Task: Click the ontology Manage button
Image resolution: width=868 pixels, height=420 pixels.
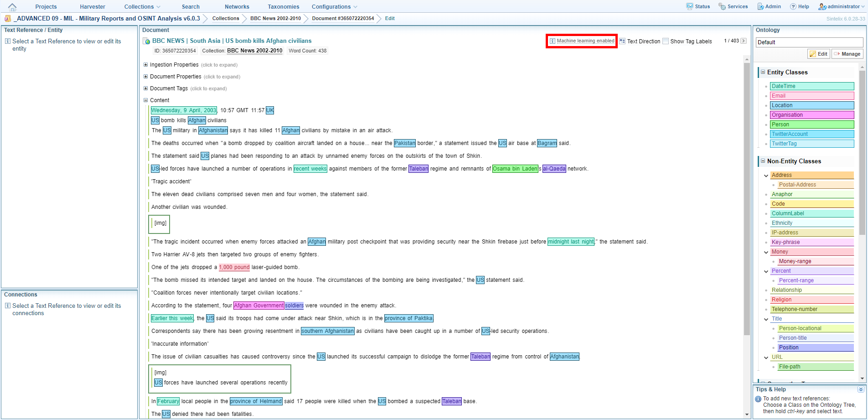Action: pyautogui.click(x=847, y=54)
